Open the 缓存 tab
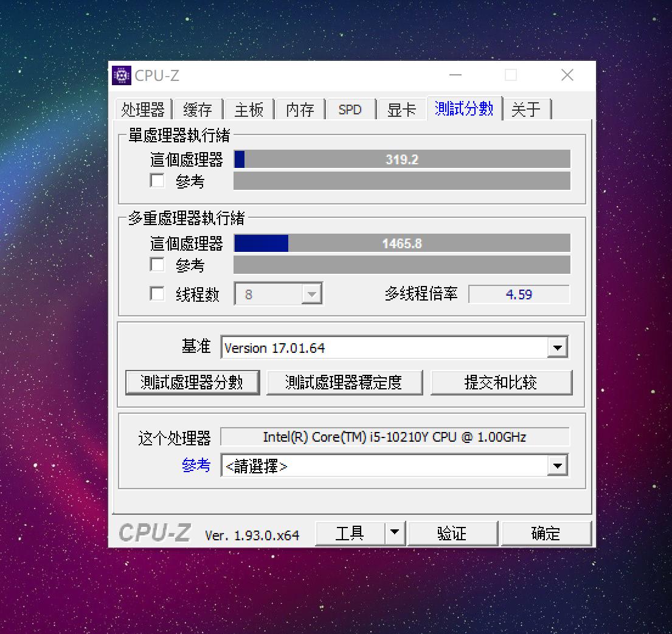The width and height of the screenshot is (672, 634). [198, 110]
